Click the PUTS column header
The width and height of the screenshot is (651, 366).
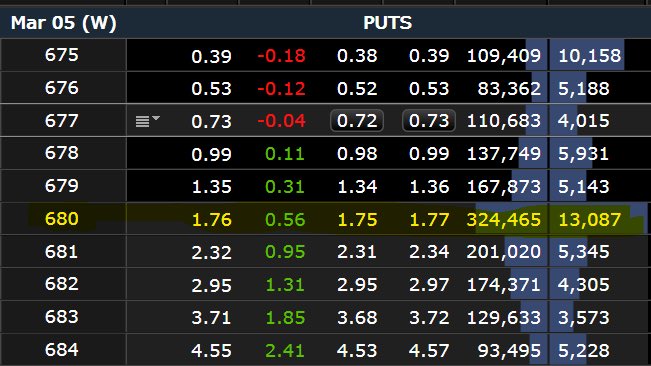point(387,23)
